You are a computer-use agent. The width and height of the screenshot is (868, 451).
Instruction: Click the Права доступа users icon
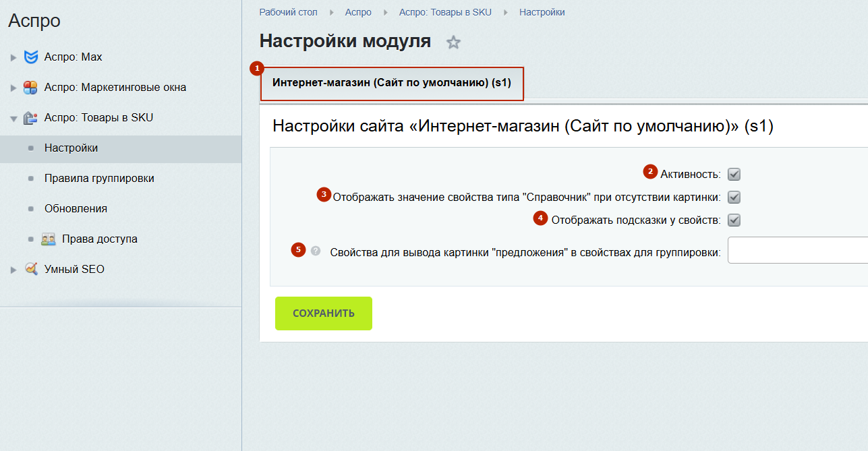pyautogui.click(x=48, y=239)
